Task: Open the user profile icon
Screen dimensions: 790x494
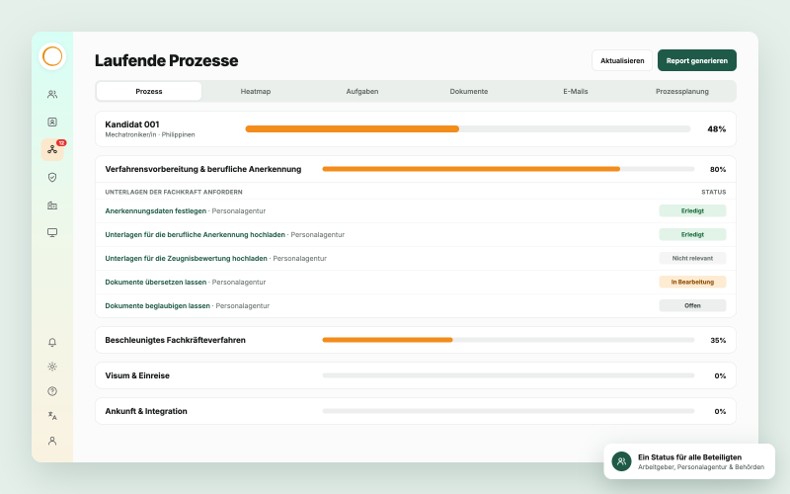Action: pos(52,441)
